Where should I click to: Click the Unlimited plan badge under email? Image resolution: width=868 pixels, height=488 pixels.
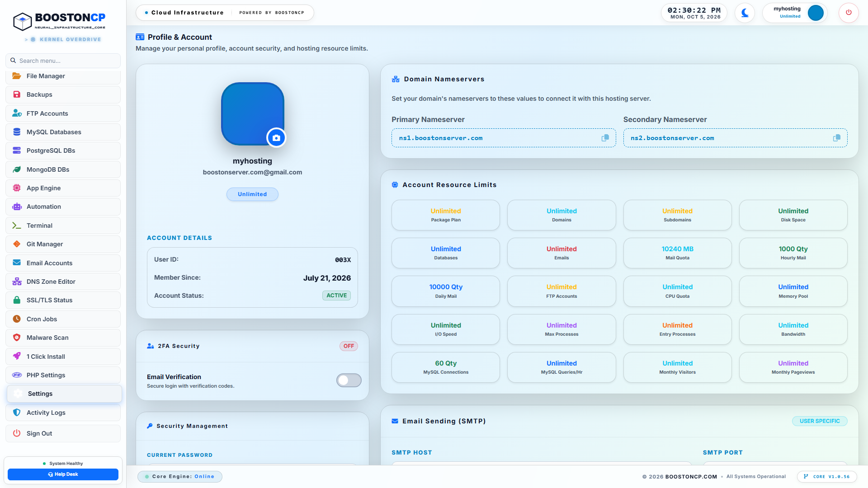[x=252, y=194]
